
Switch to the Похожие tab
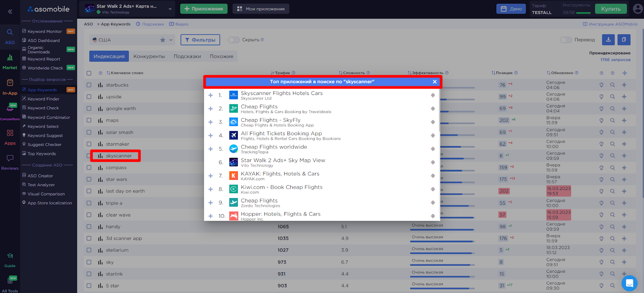(x=221, y=56)
